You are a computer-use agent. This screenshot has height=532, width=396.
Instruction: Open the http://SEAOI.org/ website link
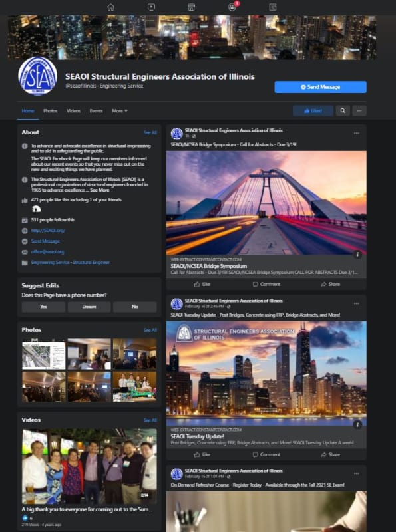click(x=48, y=230)
